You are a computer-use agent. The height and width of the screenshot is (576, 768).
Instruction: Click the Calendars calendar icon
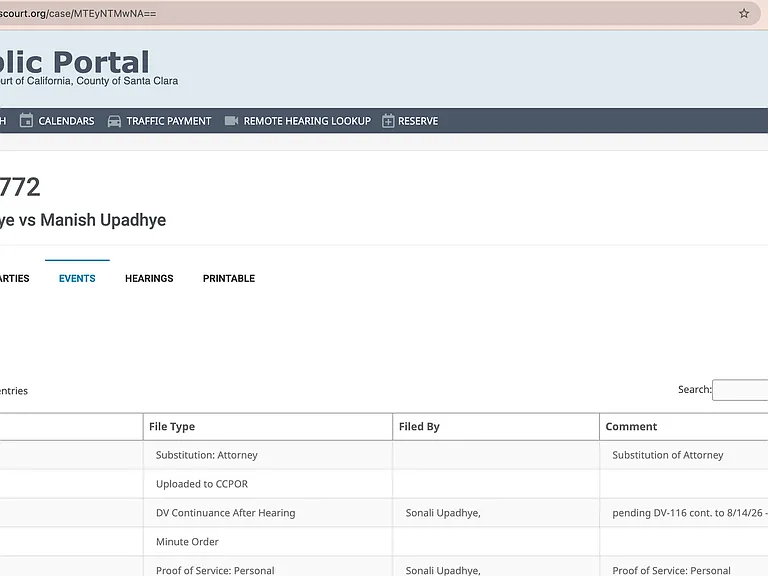click(26, 120)
